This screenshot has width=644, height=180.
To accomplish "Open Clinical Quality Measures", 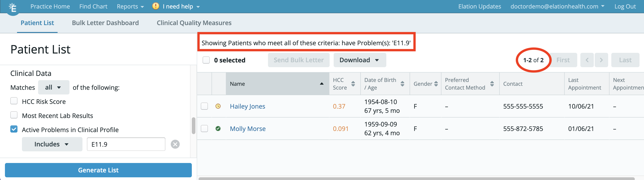I will [194, 23].
